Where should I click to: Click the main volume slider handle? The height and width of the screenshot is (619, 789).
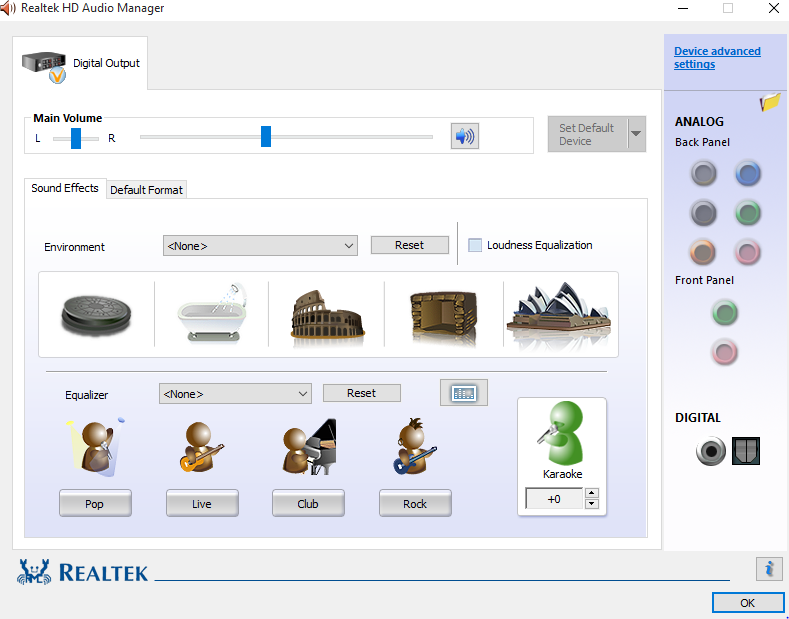266,136
